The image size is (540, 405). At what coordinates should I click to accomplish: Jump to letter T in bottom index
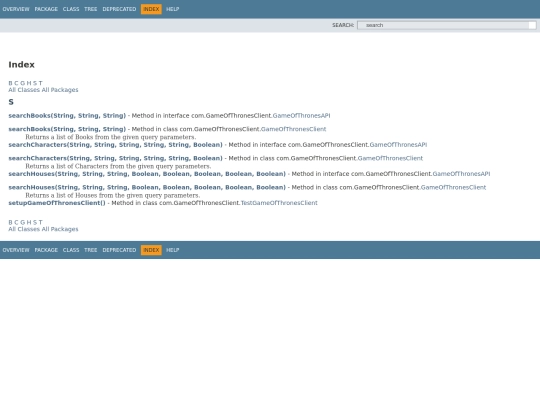click(x=41, y=222)
